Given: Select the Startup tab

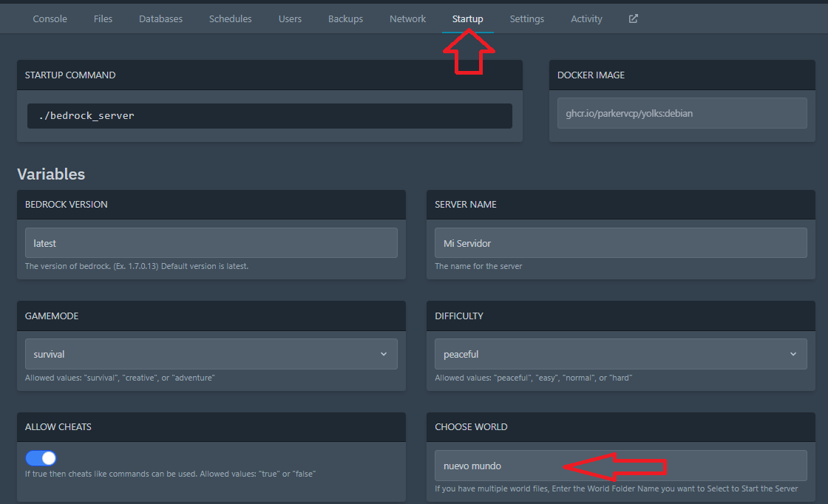Looking at the screenshot, I should click(x=467, y=18).
